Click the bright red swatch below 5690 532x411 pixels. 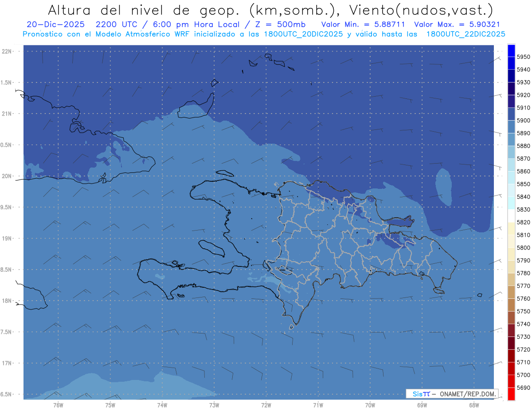click(x=511, y=394)
